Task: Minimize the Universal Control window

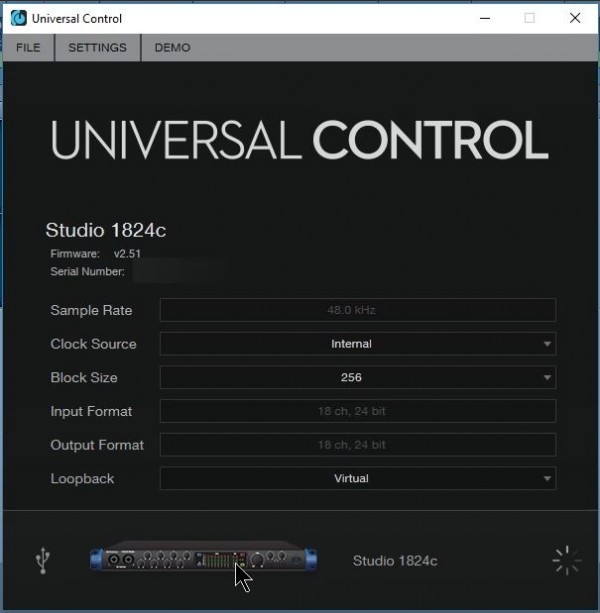Action: 485,18
